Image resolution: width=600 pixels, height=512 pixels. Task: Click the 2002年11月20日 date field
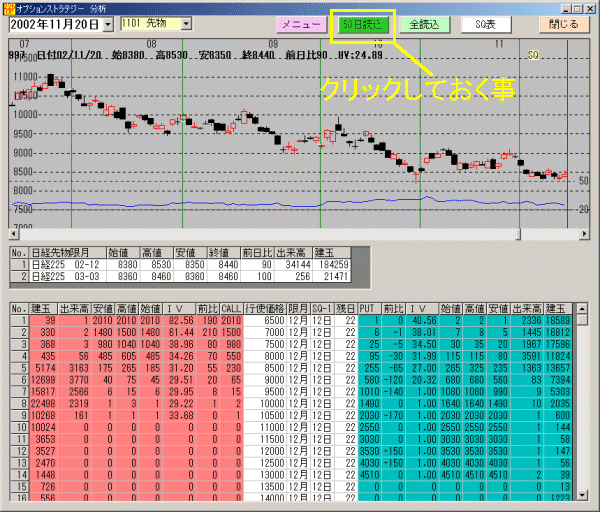[57, 25]
